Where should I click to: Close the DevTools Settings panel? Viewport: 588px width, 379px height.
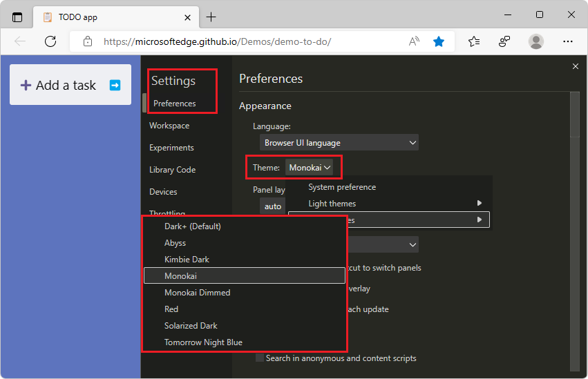point(576,66)
